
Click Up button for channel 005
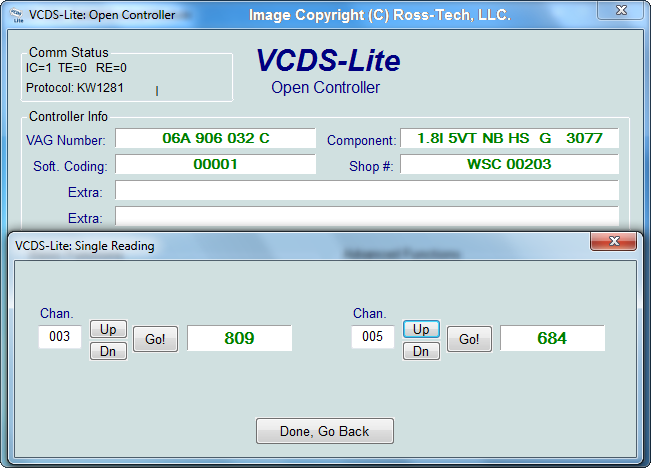click(x=421, y=329)
